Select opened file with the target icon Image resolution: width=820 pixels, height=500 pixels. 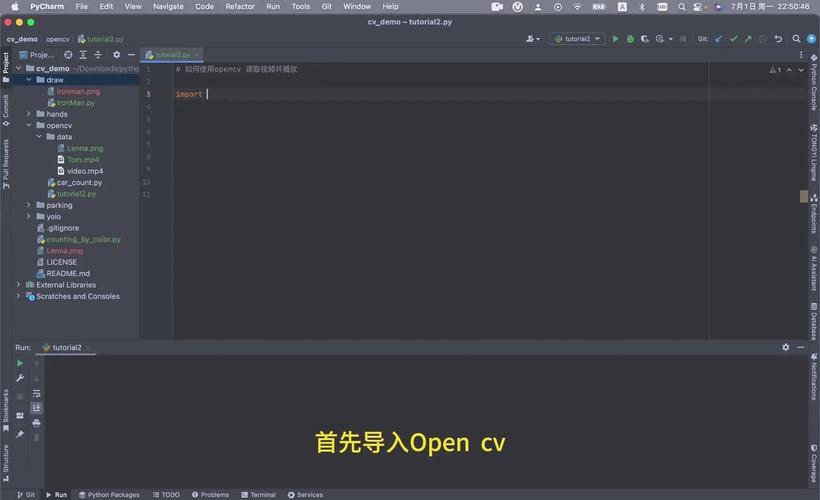(68, 54)
